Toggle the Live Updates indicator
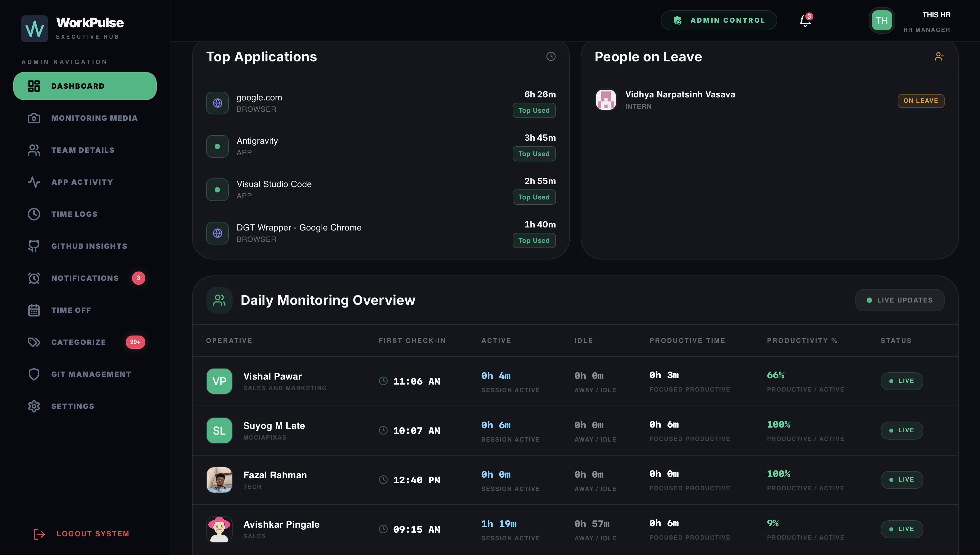Viewport: 980px width, 555px height. (x=900, y=300)
